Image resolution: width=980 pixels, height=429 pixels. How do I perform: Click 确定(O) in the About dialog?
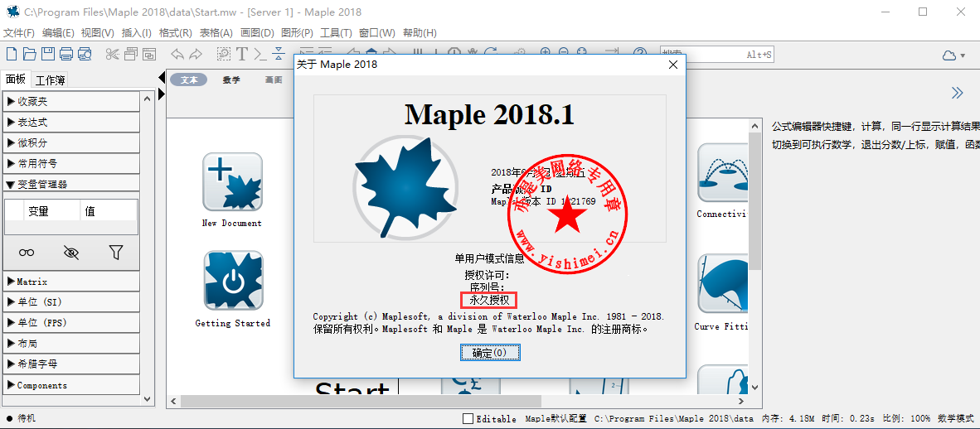pos(490,353)
